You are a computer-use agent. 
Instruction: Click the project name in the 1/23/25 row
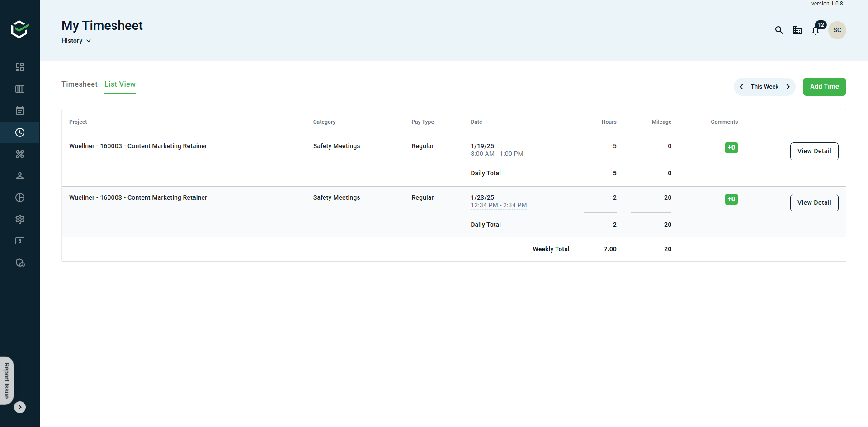(x=138, y=198)
